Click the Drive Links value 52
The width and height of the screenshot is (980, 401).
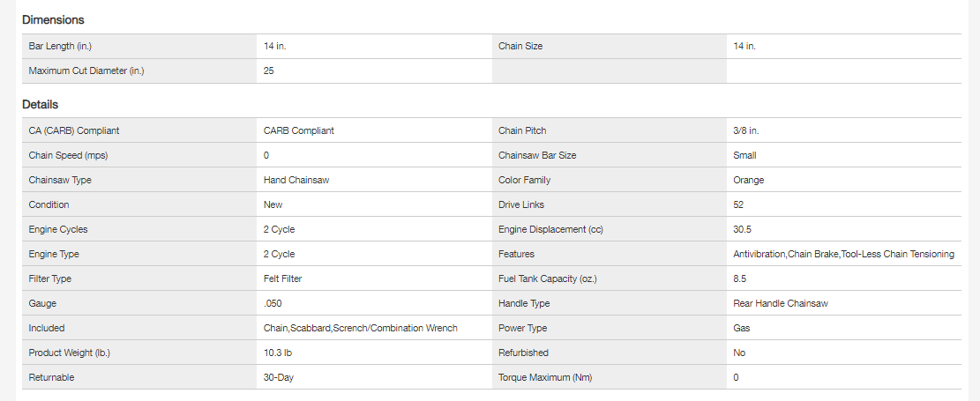click(x=739, y=204)
